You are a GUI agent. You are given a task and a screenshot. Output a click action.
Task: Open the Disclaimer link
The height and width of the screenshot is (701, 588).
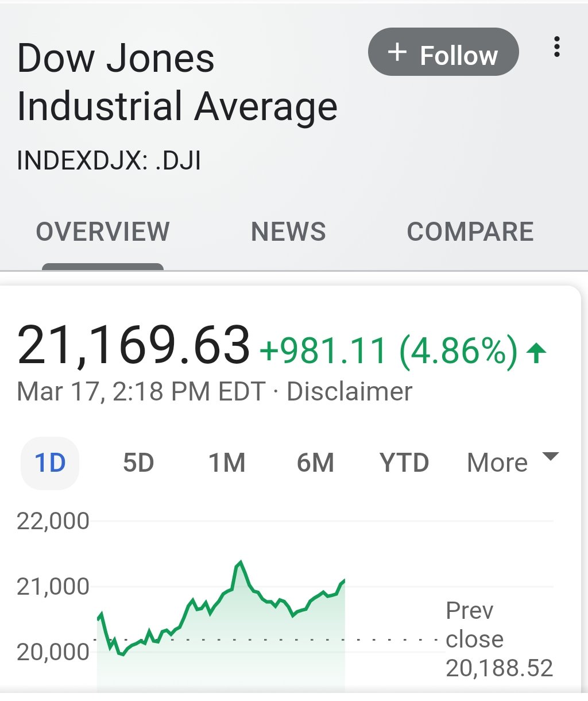pyautogui.click(x=349, y=392)
